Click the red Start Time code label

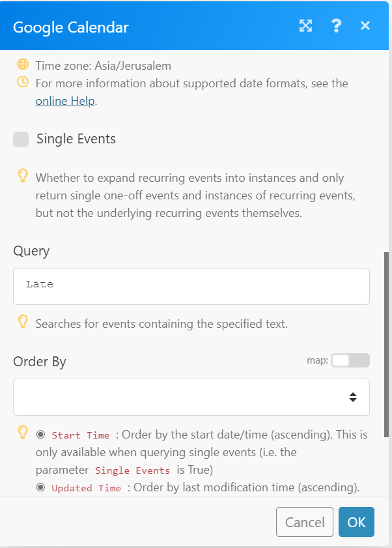[81, 435]
